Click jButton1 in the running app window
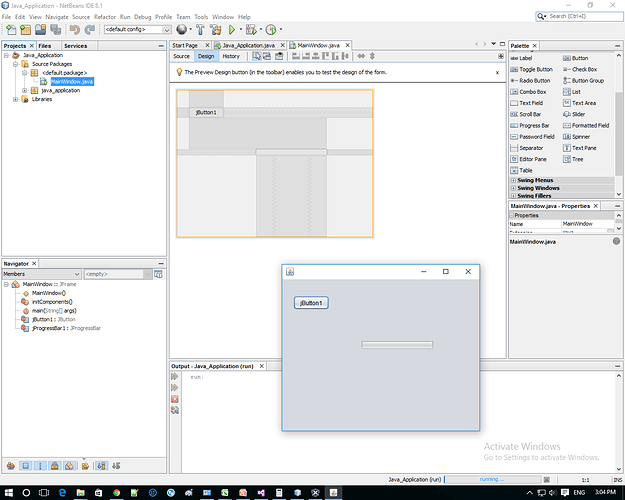Image resolution: width=625 pixels, height=500 pixels. (x=311, y=303)
